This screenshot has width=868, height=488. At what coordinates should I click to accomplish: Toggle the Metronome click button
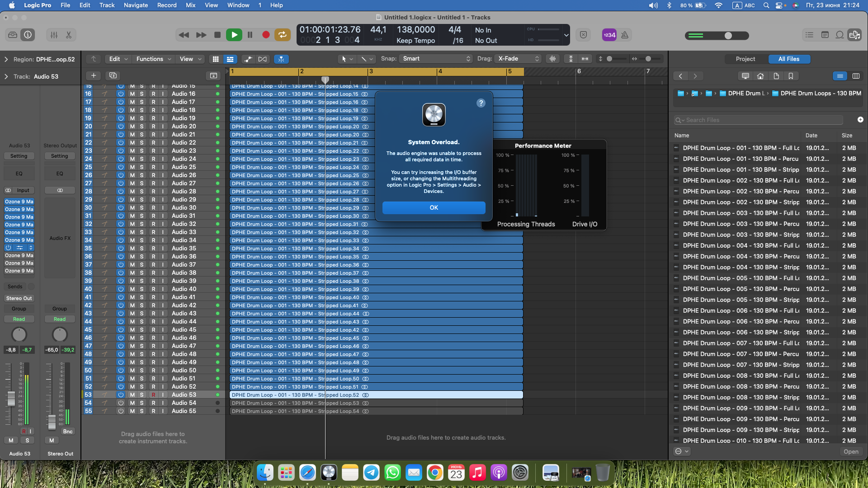click(625, 35)
